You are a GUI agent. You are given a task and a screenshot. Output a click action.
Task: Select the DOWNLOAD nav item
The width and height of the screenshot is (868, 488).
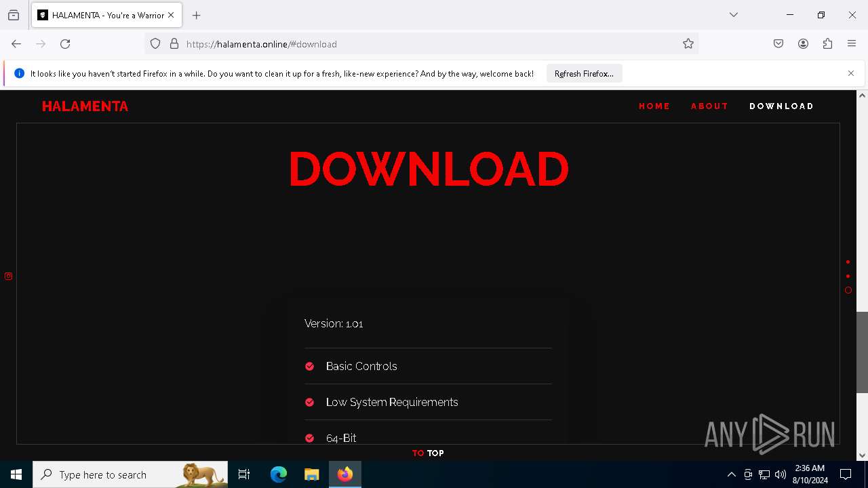coord(781,106)
